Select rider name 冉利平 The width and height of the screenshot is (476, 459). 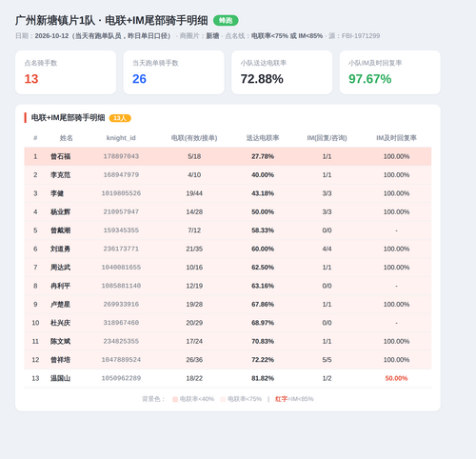point(60,286)
